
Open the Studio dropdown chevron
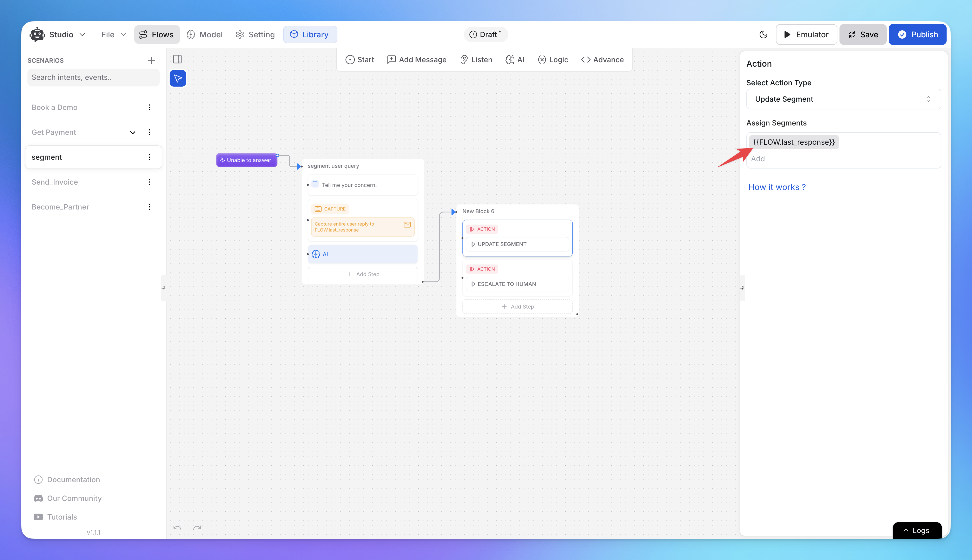pyautogui.click(x=82, y=35)
